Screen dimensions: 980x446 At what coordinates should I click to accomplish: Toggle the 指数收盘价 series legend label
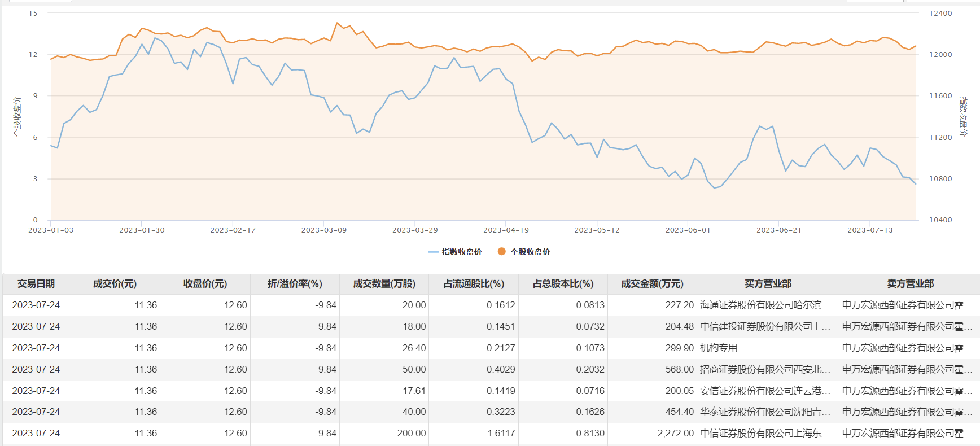coord(462,252)
